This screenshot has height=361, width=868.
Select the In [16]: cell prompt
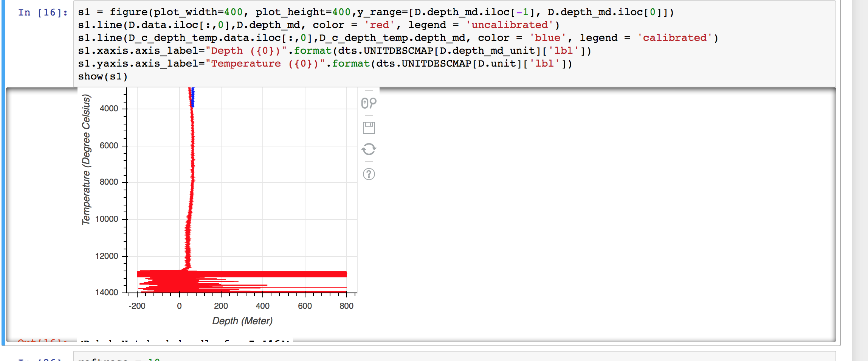[43, 12]
